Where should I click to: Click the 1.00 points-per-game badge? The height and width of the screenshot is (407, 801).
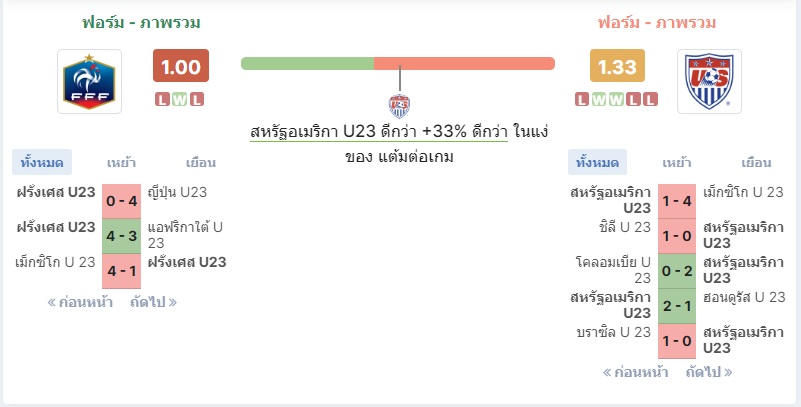click(x=181, y=66)
